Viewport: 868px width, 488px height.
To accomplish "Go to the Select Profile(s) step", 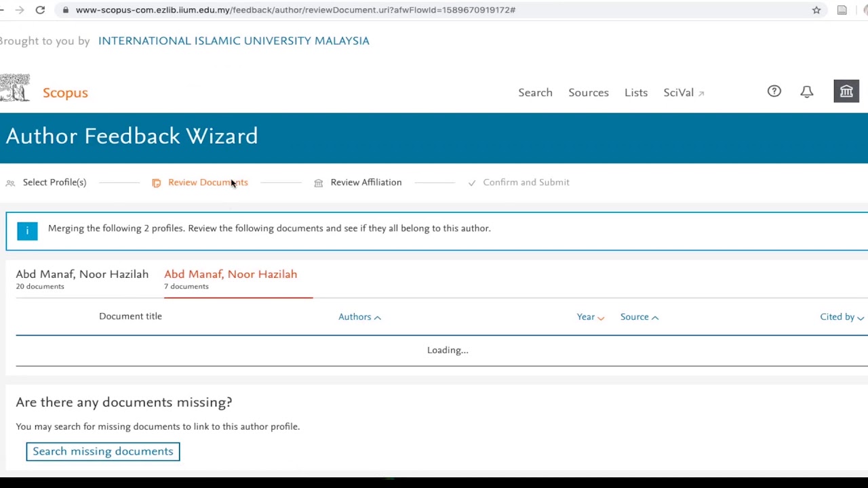I will [54, 182].
